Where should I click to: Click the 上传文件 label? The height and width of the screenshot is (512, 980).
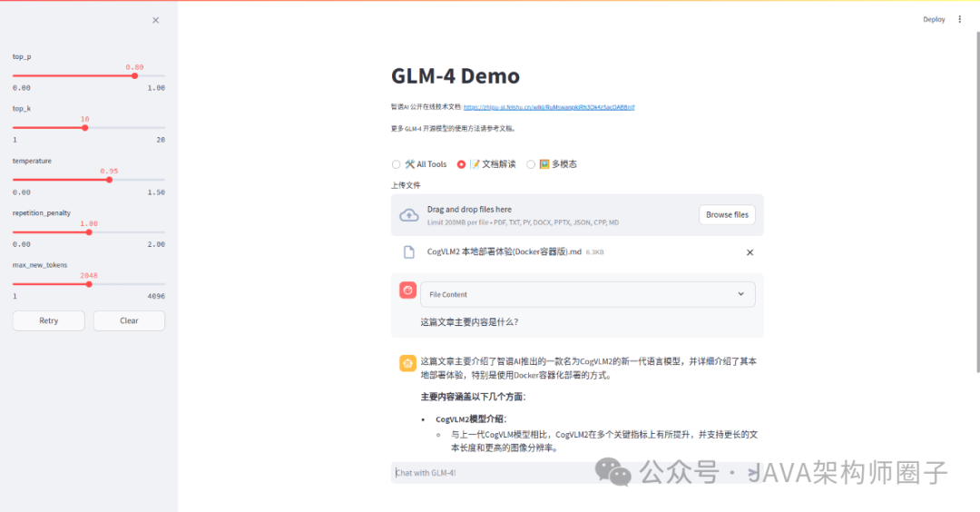click(x=406, y=185)
